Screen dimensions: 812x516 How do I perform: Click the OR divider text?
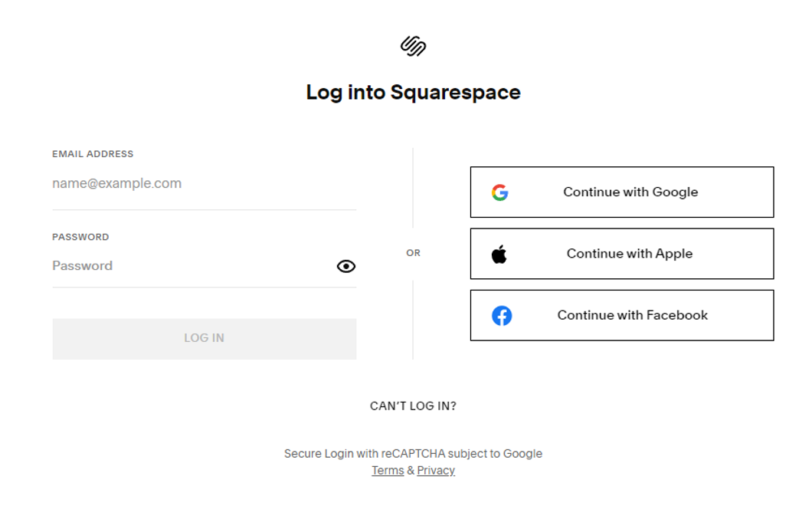click(413, 253)
